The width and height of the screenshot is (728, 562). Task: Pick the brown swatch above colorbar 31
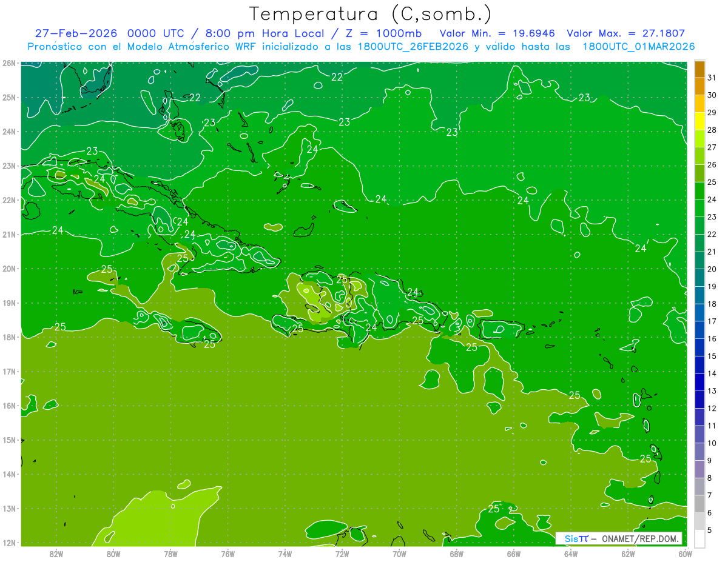[x=699, y=69]
